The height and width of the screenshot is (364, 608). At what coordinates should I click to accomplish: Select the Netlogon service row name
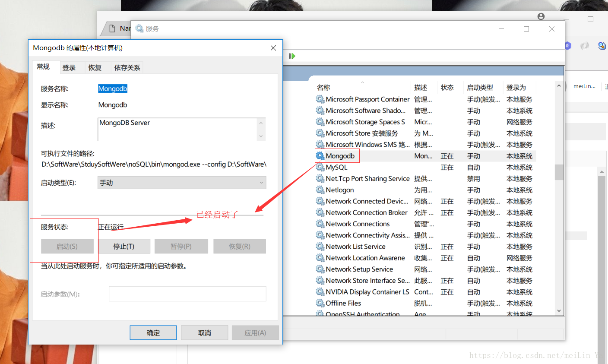click(340, 190)
